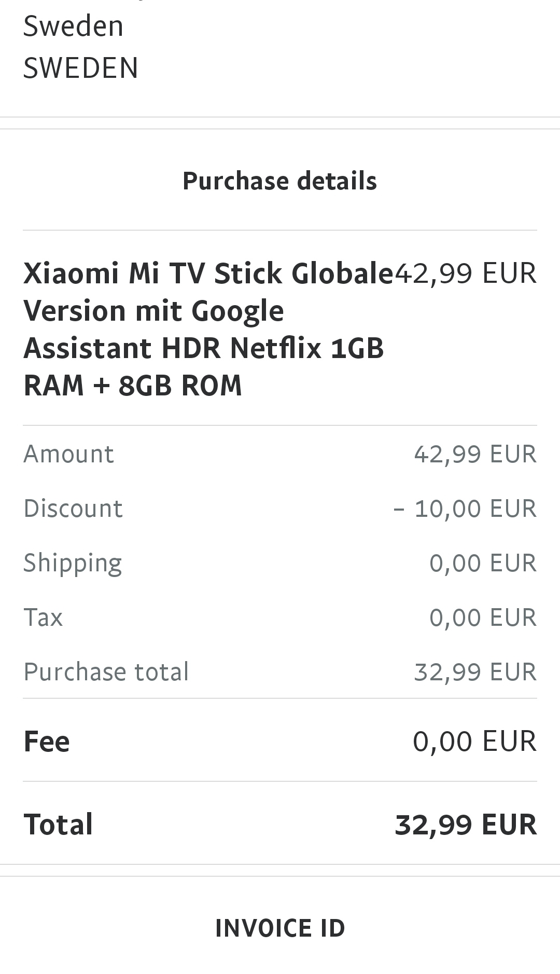This screenshot has width=560, height=974.
Task: Select the bold Total amount 32,99 EUR
Action: tap(466, 825)
